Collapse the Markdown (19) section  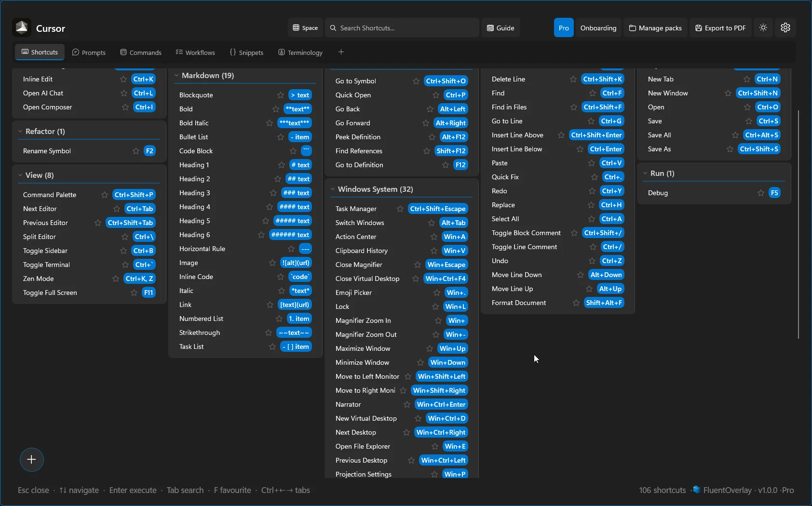click(x=177, y=75)
